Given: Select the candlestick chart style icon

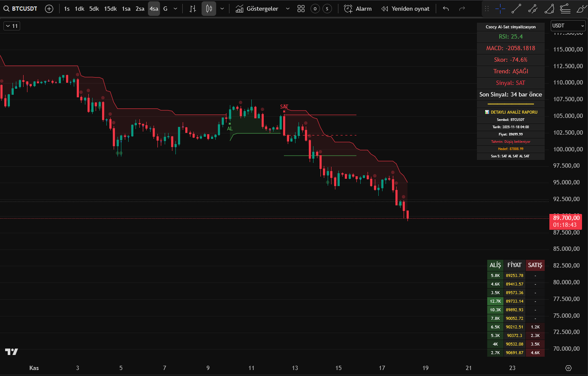Looking at the screenshot, I should point(209,9).
